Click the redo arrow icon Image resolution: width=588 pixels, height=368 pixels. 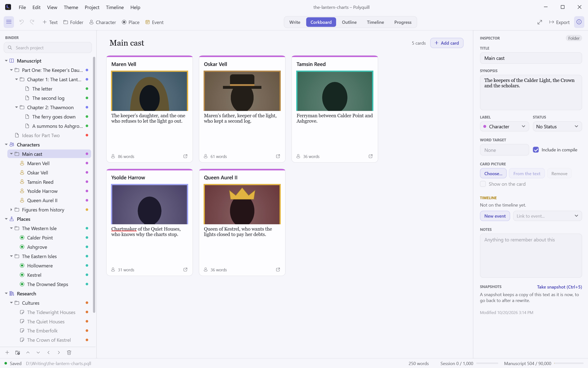pyautogui.click(x=32, y=22)
